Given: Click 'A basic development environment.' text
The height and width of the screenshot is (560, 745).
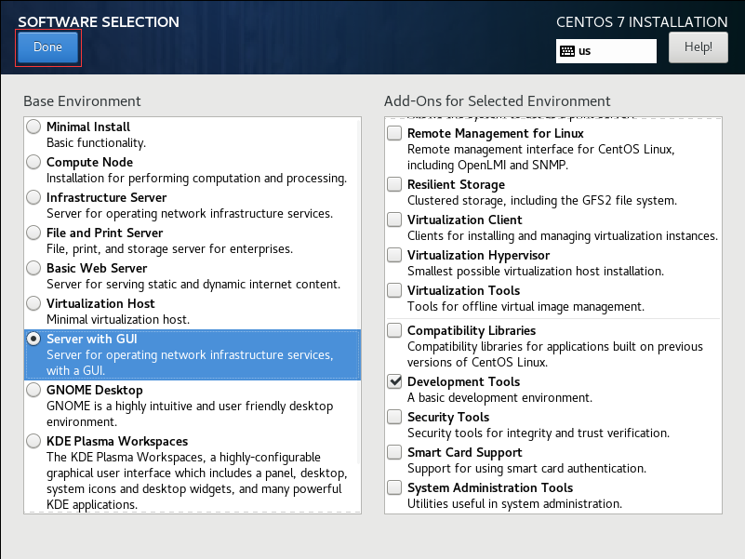Looking at the screenshot, I should pos(499,397).
